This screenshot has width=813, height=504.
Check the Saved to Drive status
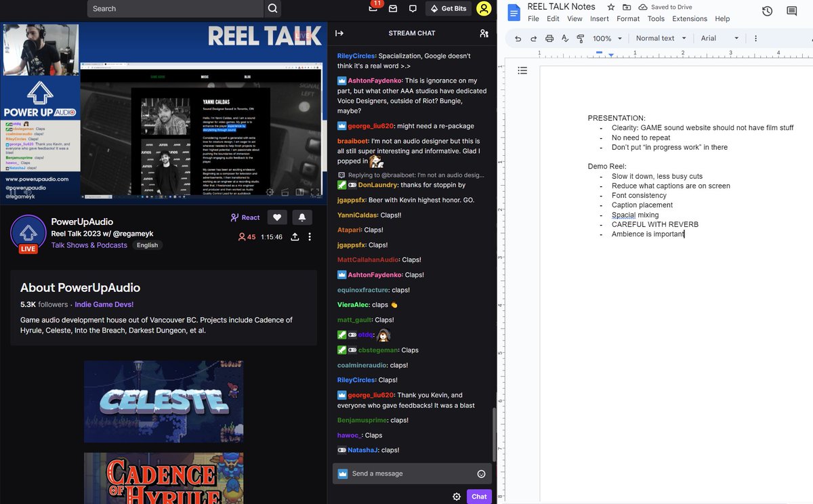pyautogui.click(x=665, y=7)
